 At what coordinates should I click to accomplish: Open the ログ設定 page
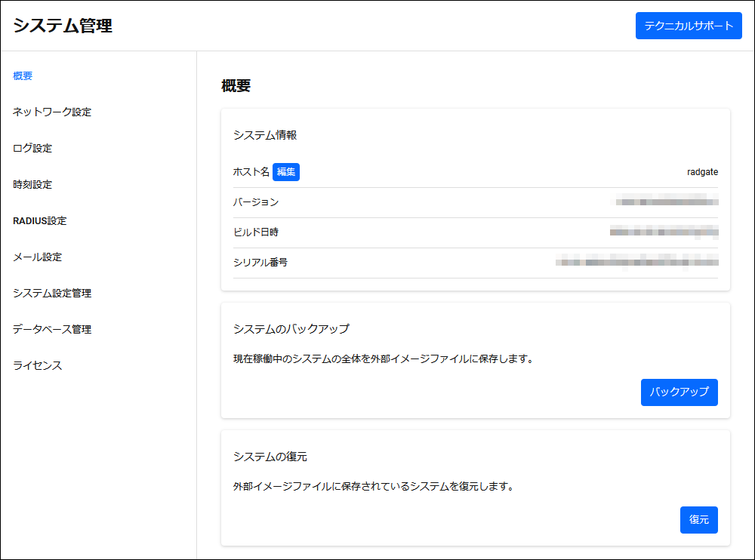pos(32,148)
